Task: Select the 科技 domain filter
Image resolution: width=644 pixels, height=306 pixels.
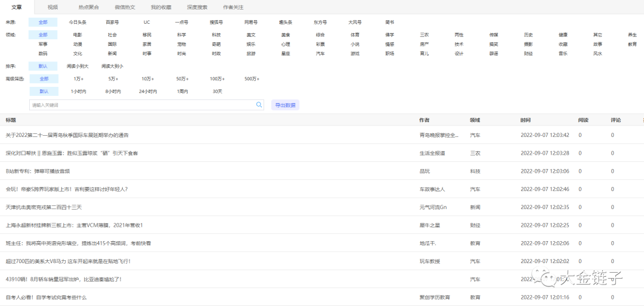Action: 216,35
